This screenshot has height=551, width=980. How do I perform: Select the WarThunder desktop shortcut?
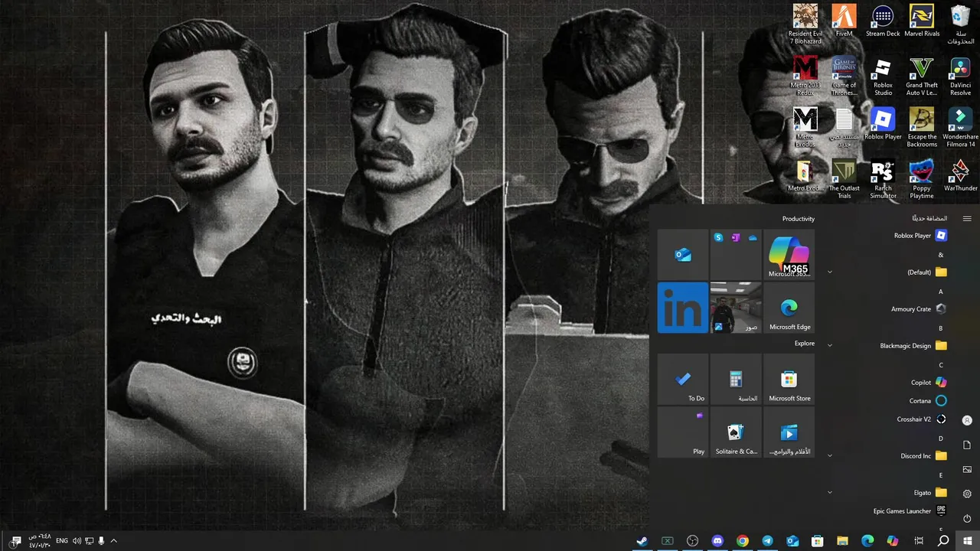pyautogui.click(x=961, y=175)
